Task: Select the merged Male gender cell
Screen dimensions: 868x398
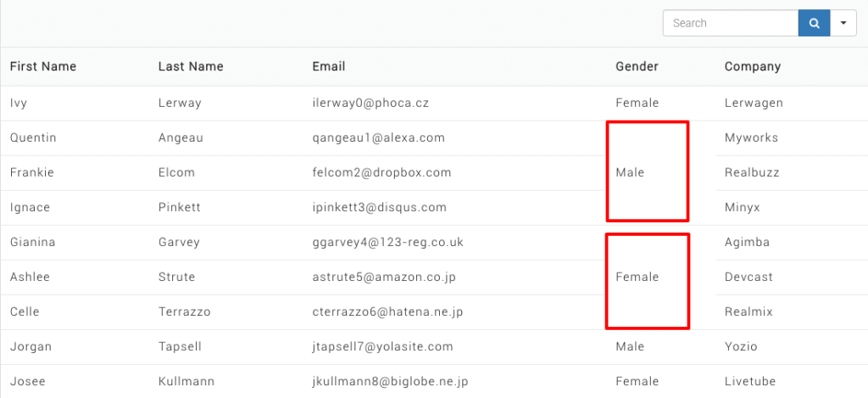Action: click(x=647, y=172)
